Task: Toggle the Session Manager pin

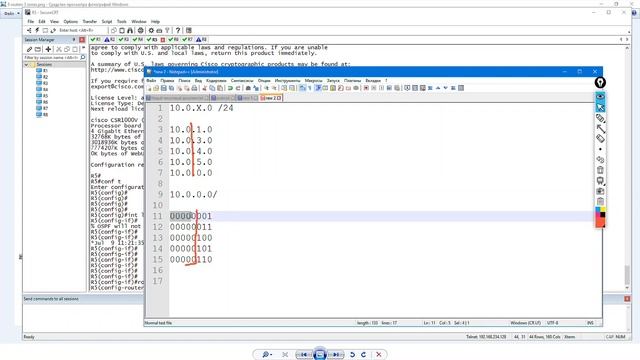Action: click(74, 40)
